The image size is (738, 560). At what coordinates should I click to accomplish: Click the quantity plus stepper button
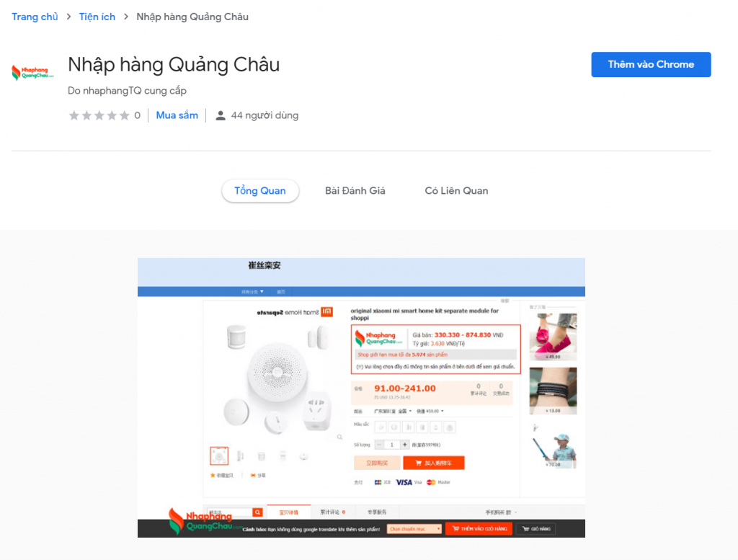click(x=404, y=445)
